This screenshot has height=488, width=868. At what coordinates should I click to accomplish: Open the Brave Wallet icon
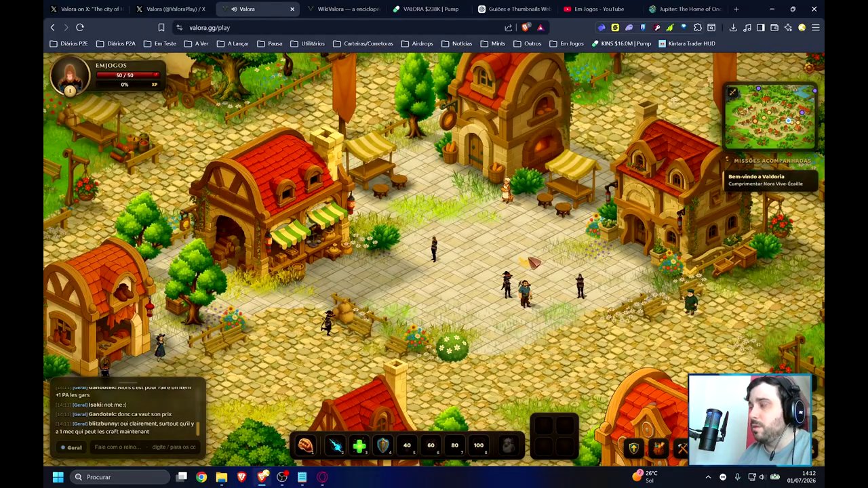(x=774, y=28)
